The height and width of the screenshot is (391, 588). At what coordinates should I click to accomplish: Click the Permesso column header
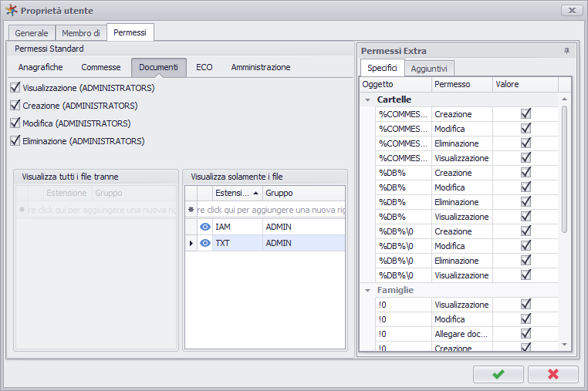462,84
